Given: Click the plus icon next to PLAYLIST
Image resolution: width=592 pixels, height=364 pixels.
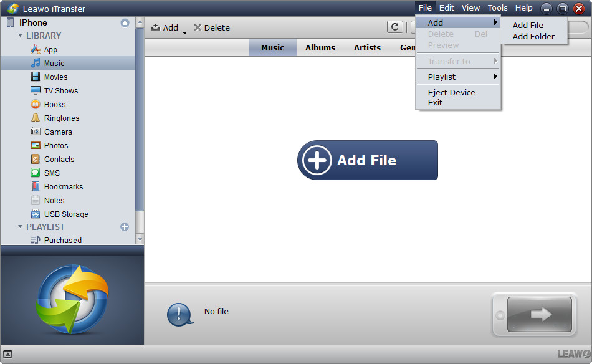Looking at the screenshot, I should (125, 227).
